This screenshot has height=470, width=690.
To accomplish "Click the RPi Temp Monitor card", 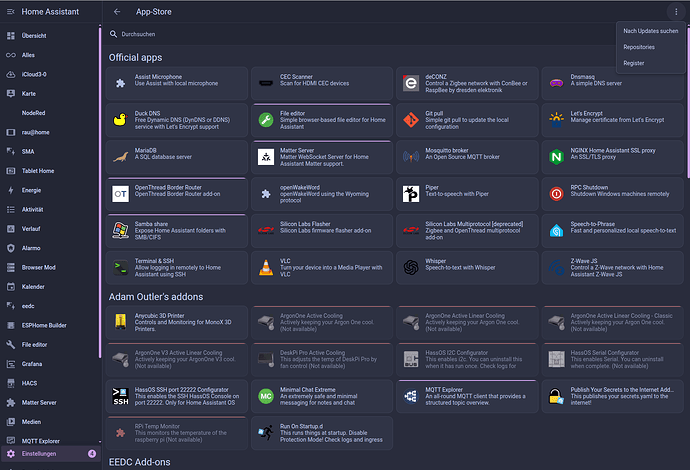I will coord(177,433).
